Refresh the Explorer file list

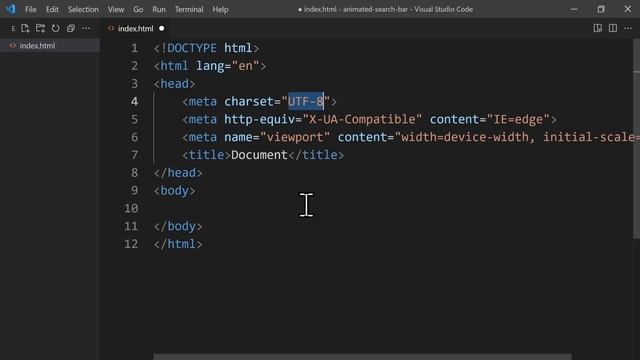click(x=56, y=28)
